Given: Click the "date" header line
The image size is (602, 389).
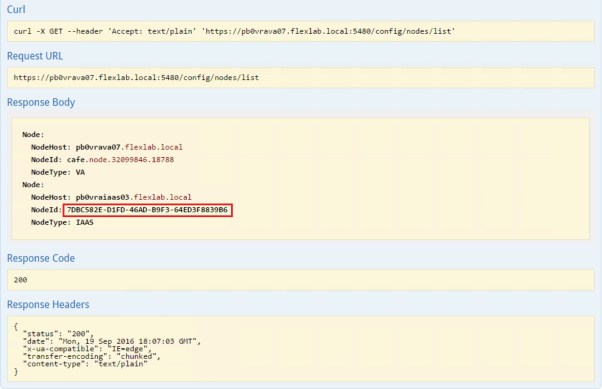Looking at the screenshot, I should (x=112, y=341).
